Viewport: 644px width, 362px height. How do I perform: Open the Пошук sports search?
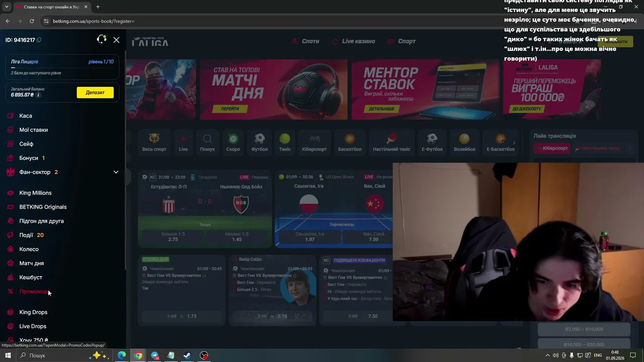point(207,142)
